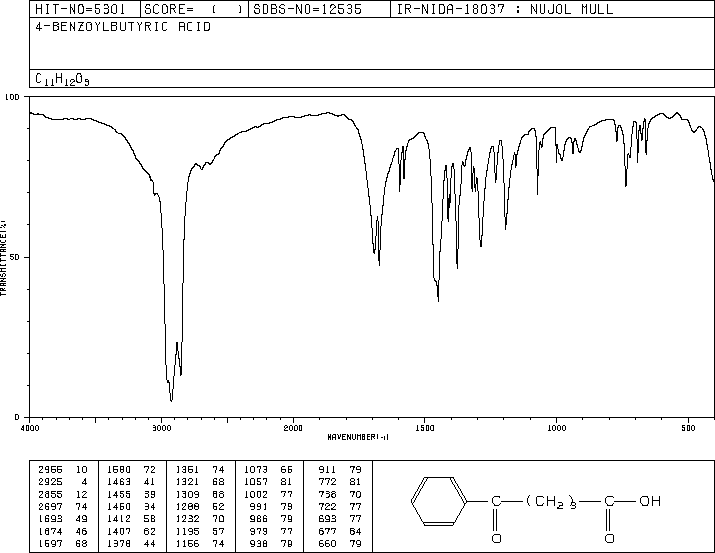This screenshot has width=715, height=553.
Task: Select the SCORE= field in the header
Action: point(194,9)
